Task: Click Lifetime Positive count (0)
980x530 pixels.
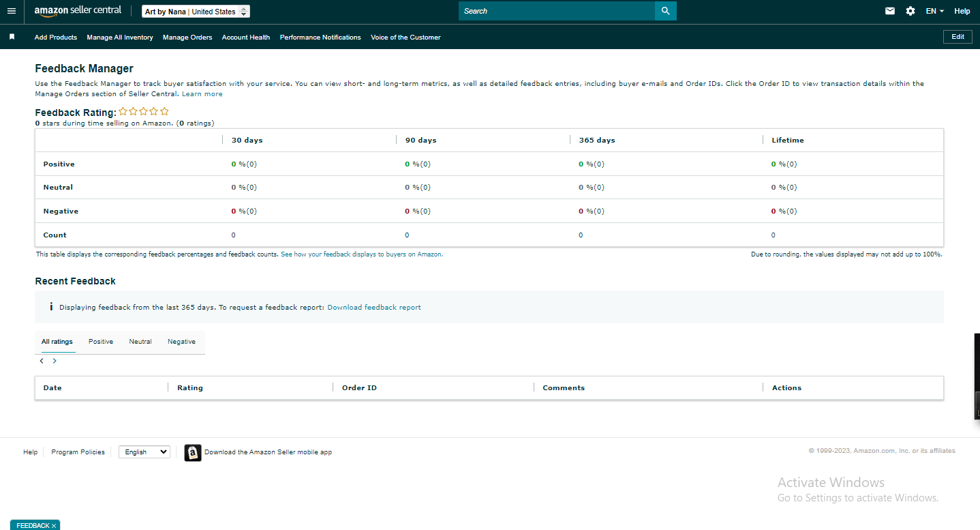Action: point(792,164)
